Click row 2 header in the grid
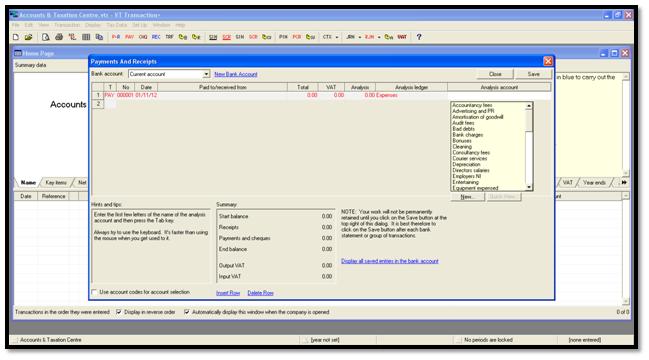This screenshot has width=649, height=360. [98, 104]
